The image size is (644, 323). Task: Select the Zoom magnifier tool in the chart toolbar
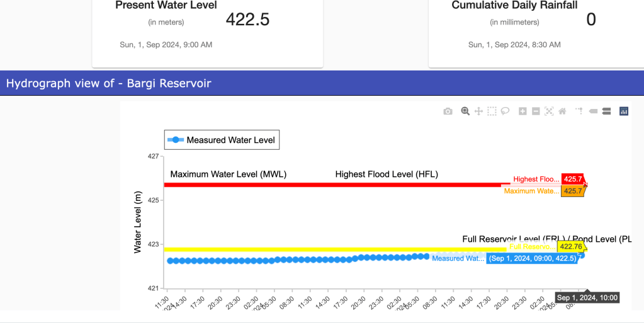[465, 111]
